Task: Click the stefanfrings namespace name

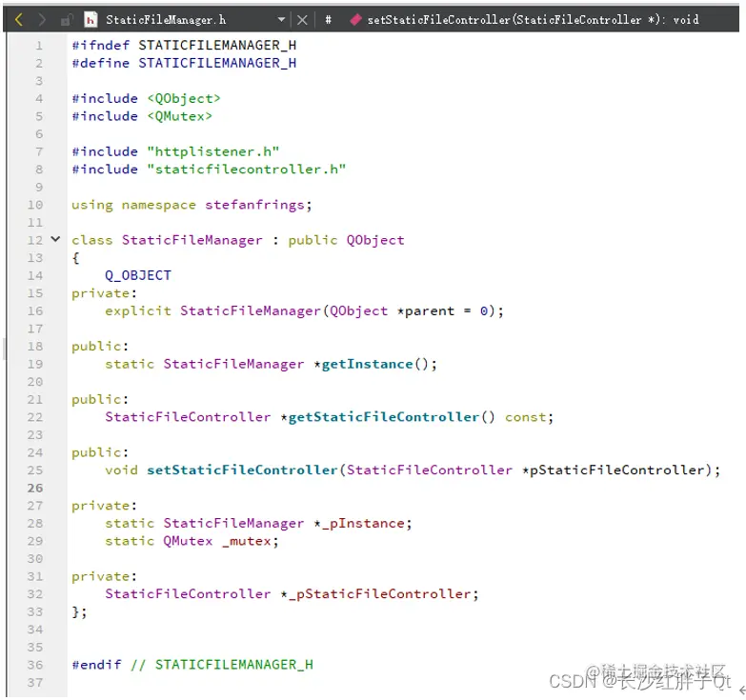Action: point(254,205)
